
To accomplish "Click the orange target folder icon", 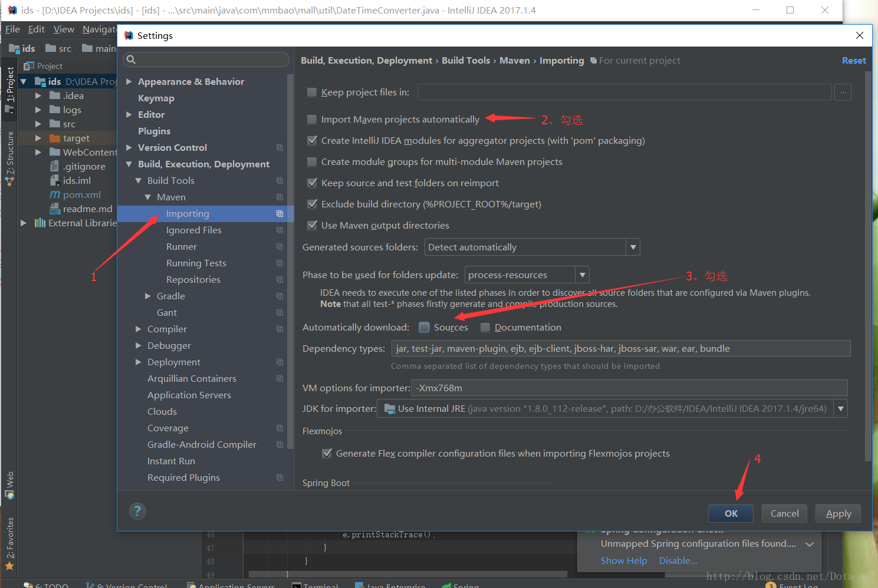I will pos(55,138).
